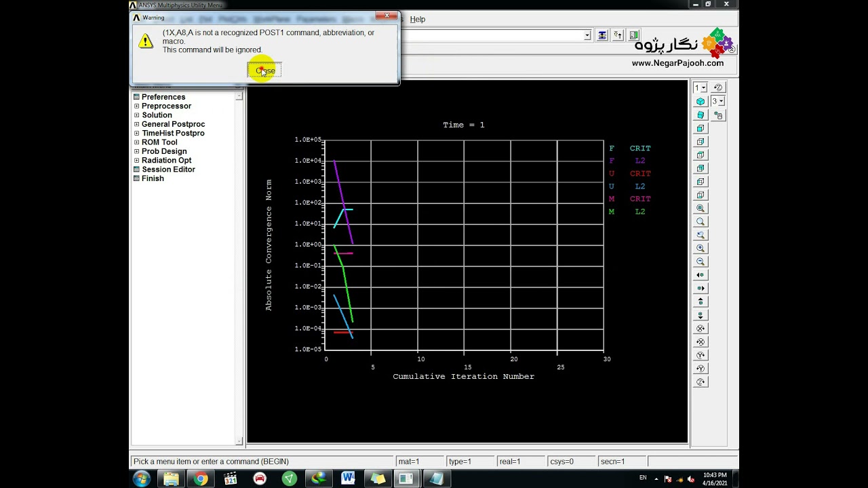The image size is (868, 488).
Task: Click the circular icon beside window number dropdown
Action: pyautogui.click(x=718, y=87)
